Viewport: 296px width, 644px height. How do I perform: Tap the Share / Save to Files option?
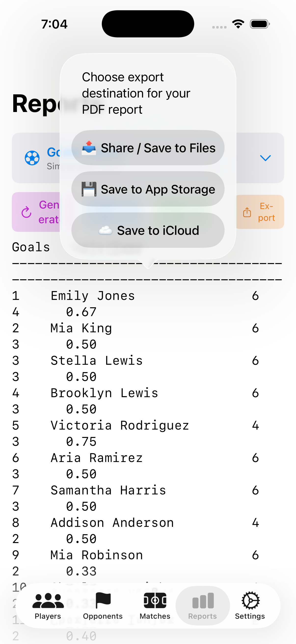click(148, 148)
